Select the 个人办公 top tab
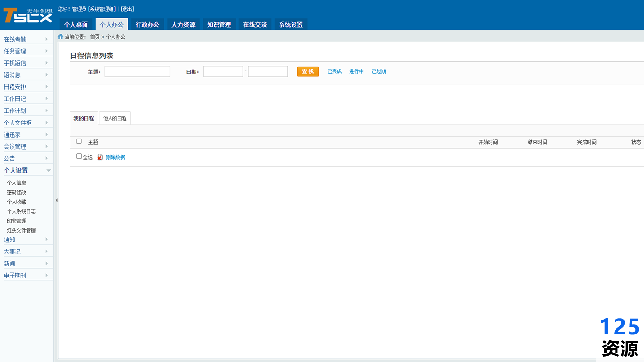The height and width of the screenshot is (362, 644). [x=112, y=24]
